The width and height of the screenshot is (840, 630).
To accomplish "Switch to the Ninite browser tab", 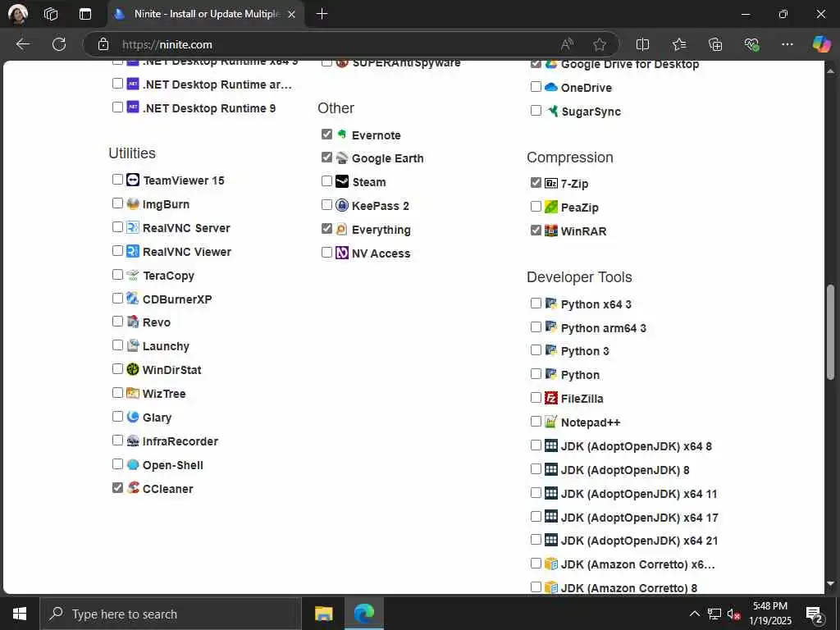I will coord(206,14).
